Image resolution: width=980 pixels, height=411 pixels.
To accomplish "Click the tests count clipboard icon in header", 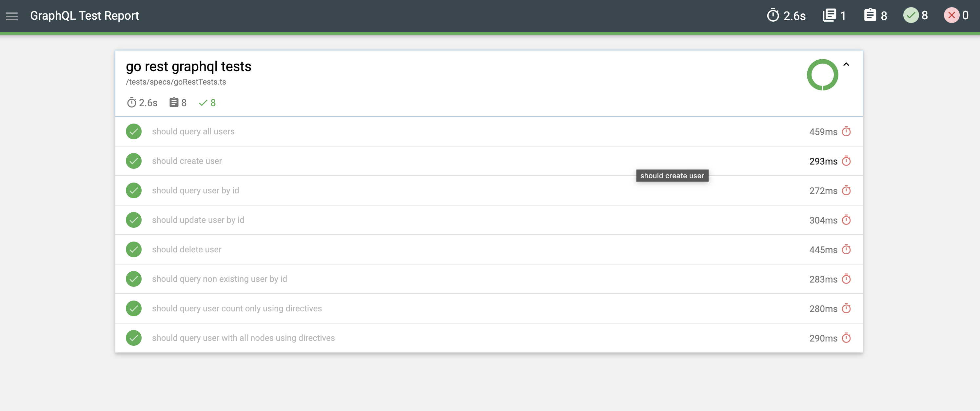I will [870, 15].
